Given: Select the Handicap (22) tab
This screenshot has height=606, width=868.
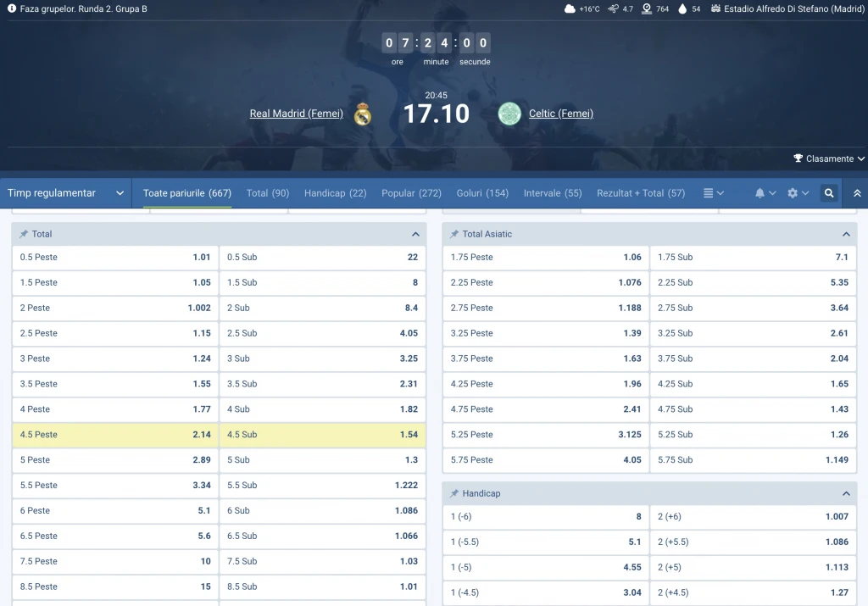Looking at the screenshot, I should [x=335, y=193].
